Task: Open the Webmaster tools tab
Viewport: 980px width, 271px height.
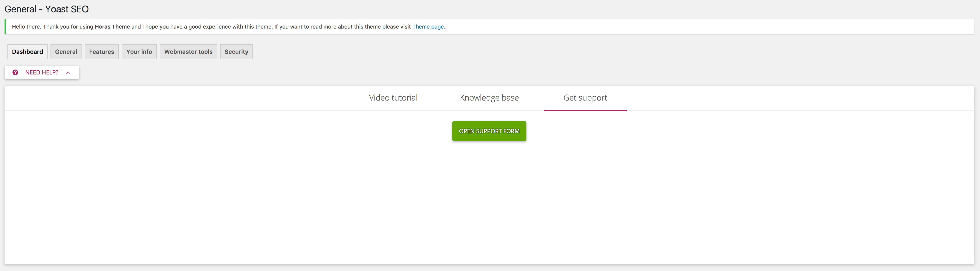Action: tap(188, 51)
